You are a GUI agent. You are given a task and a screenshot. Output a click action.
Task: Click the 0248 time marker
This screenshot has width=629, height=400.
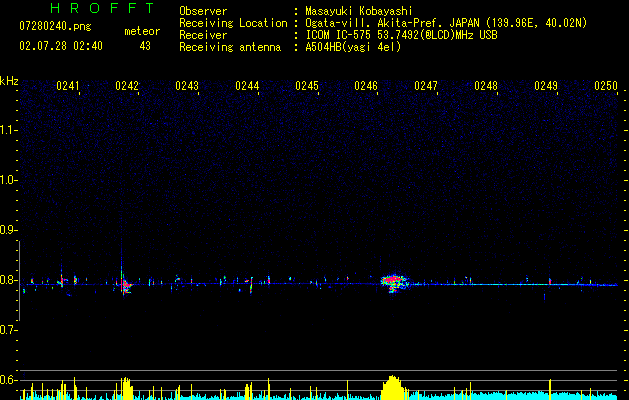486,86
